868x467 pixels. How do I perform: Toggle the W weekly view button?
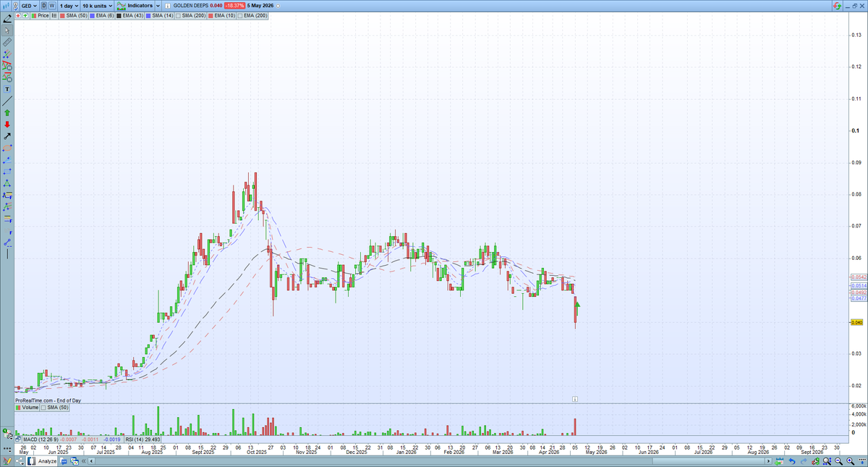click(x=53, y=5)
